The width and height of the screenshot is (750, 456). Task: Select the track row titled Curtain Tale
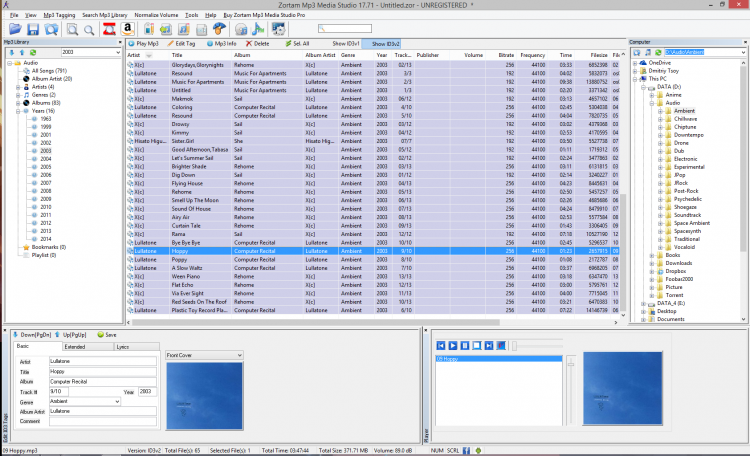[373, 226]
